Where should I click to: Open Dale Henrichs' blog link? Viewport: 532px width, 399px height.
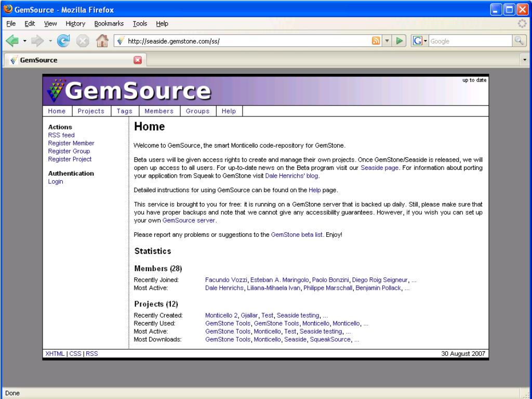[x=292, y=176]
